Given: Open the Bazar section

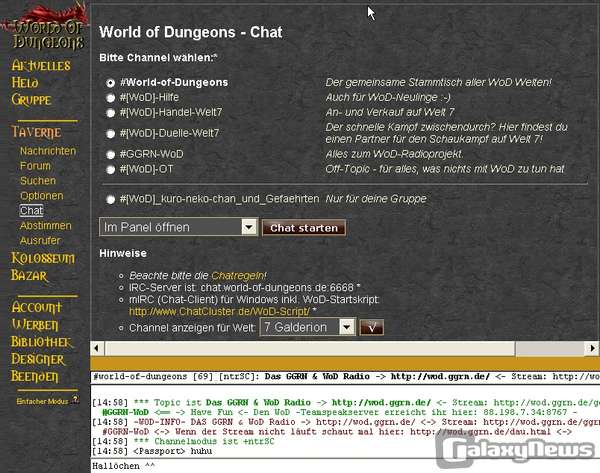Looking at the screenshot, I should coord(29,275).
